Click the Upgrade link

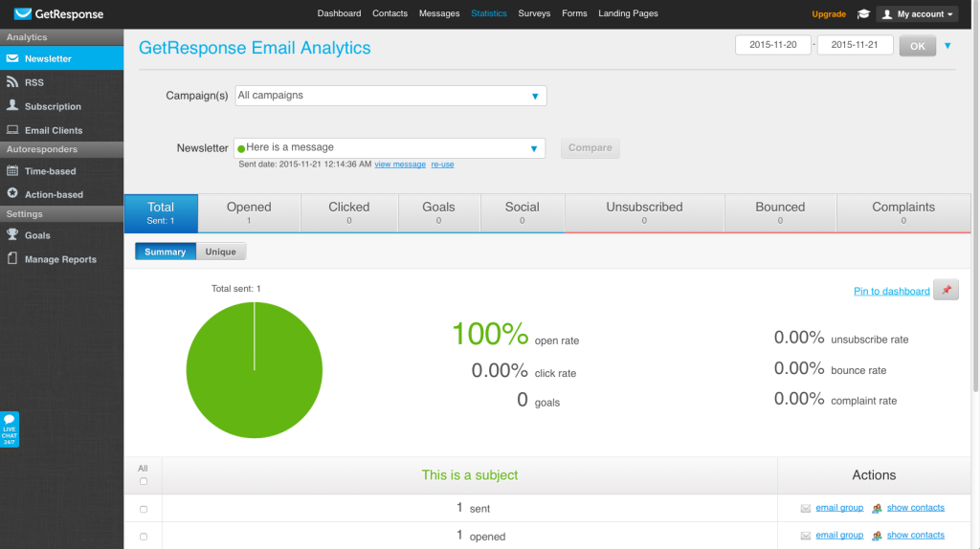tap(828, 13)
